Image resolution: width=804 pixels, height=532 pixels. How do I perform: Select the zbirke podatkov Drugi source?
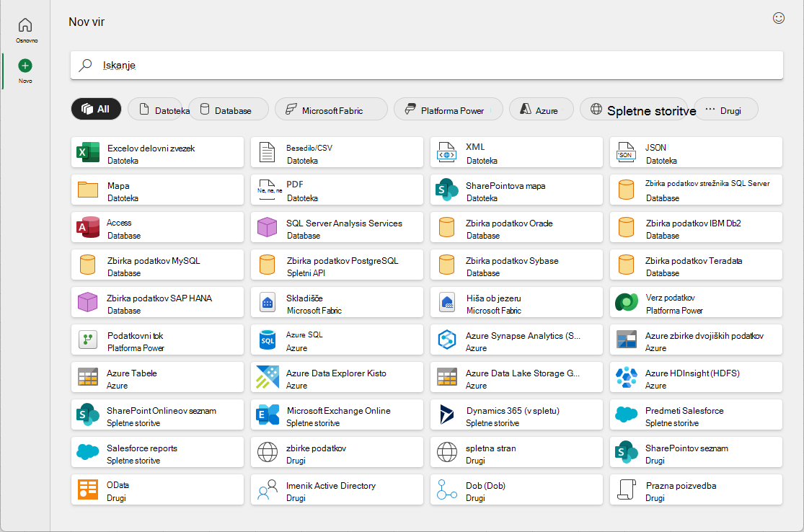(x=337, y=451)
